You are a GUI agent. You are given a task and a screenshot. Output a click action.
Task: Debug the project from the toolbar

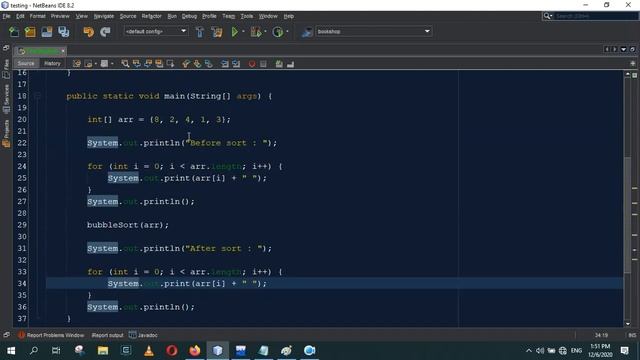256,31
